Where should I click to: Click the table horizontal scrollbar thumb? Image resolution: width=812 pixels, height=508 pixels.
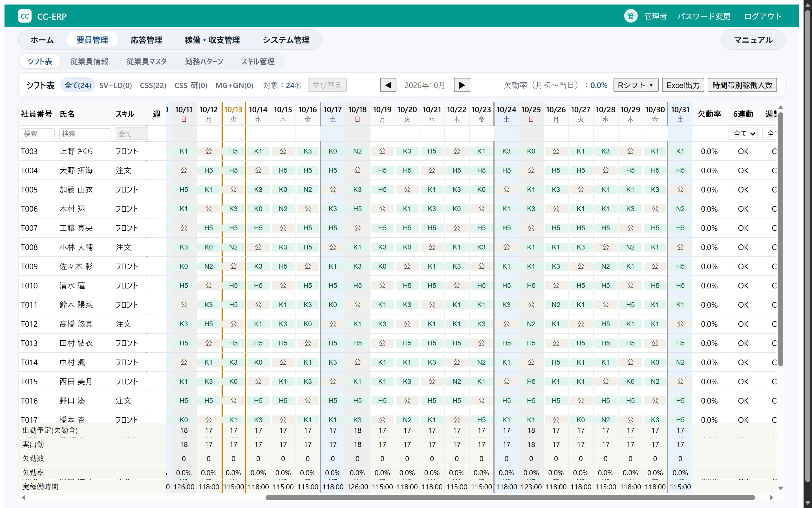[510, 498]
